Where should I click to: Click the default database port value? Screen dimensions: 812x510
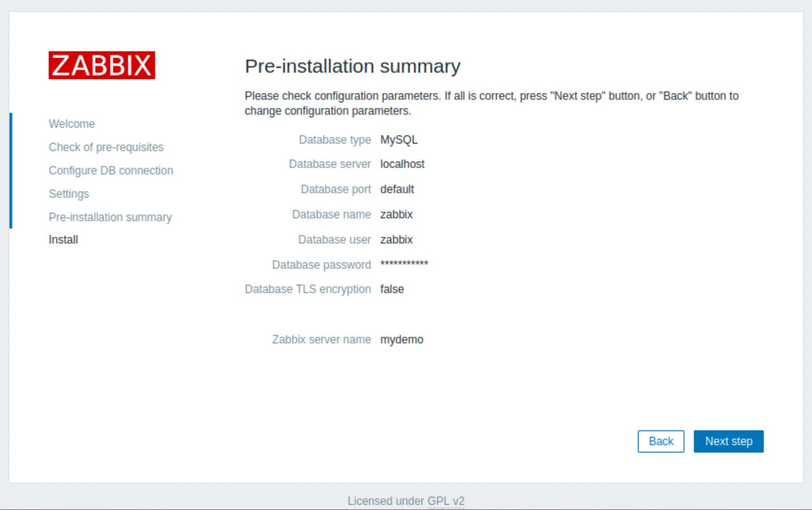pos(397,189)
